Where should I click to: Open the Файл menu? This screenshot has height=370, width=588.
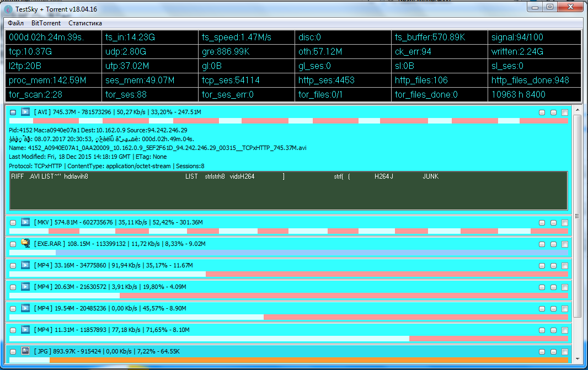tap(15, 23)
